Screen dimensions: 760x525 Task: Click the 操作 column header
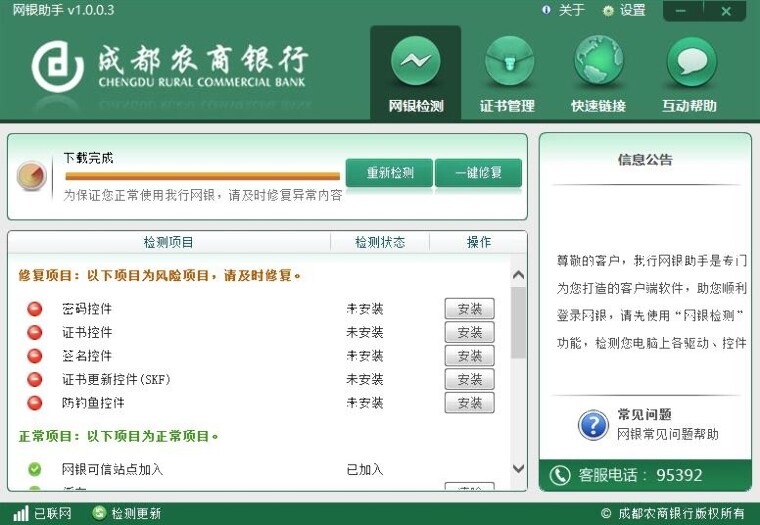point(478,242)
